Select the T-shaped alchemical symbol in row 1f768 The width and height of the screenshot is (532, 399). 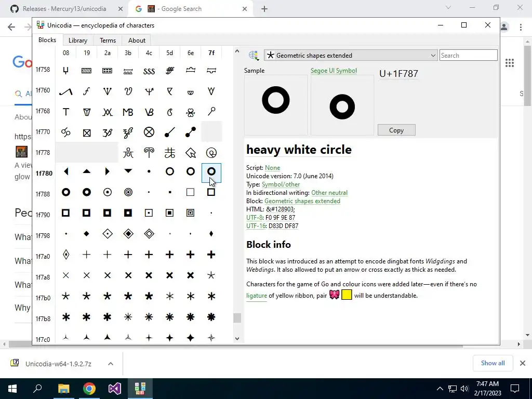(66, 112)
